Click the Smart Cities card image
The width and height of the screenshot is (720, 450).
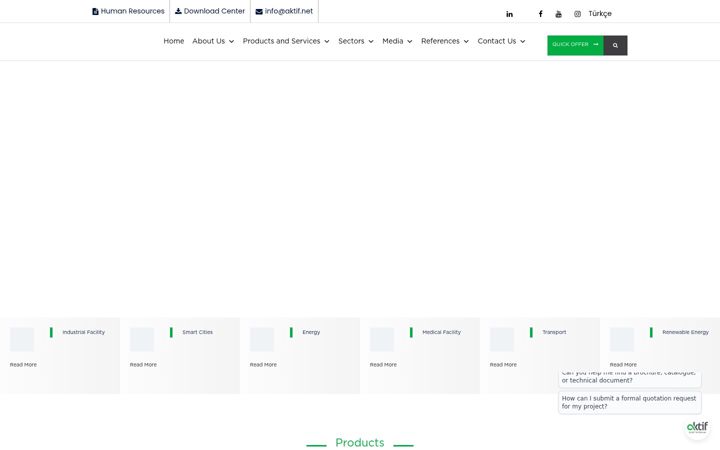tap(142, 339)
